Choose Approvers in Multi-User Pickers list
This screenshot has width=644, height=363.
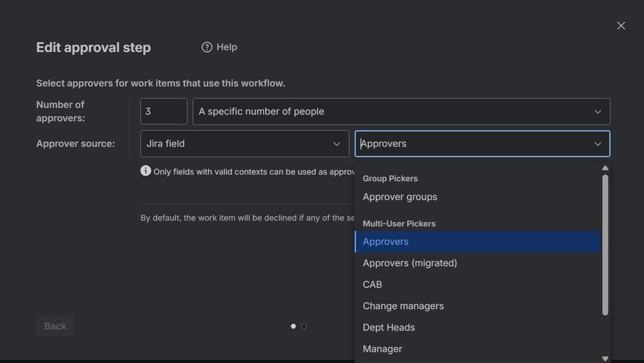385,242
